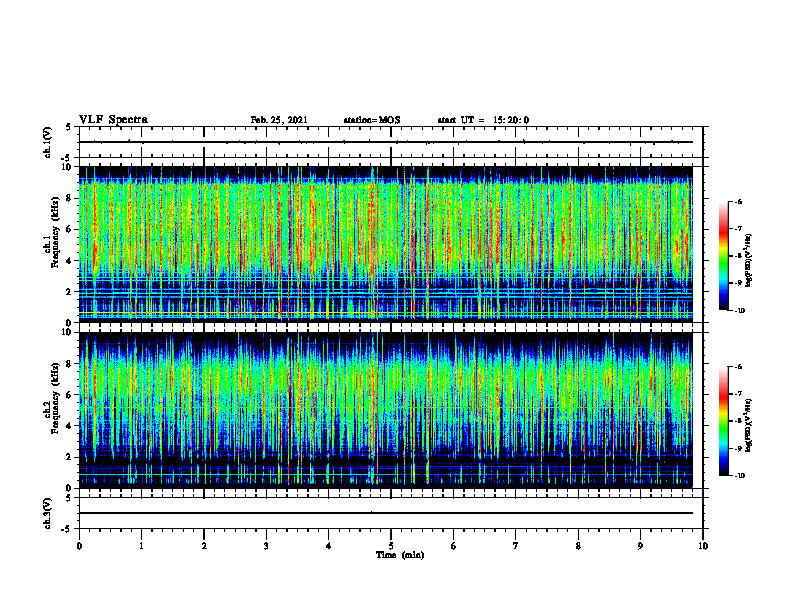Click the "-10" label on ch.2 color bar
792x612 pixels.
pos(739,476)
